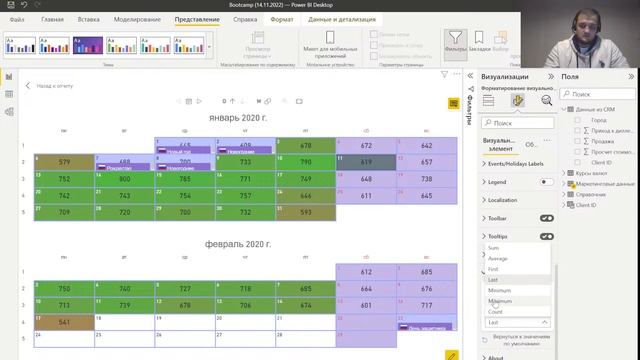Screen dimensions: 640x360
Task: Expand the Events/Holidays Labels section
Action: (484, 164)
